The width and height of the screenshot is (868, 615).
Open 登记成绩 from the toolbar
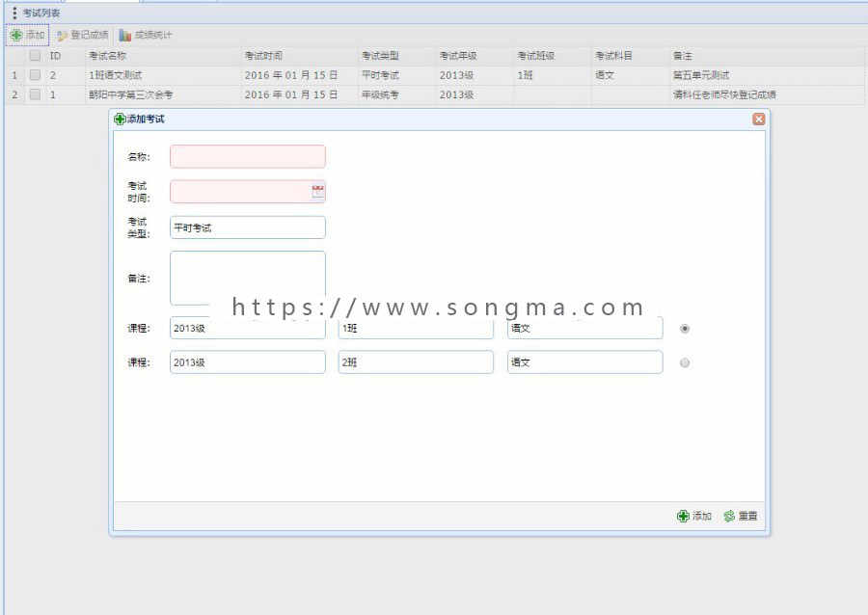click(x=83, y=35)
